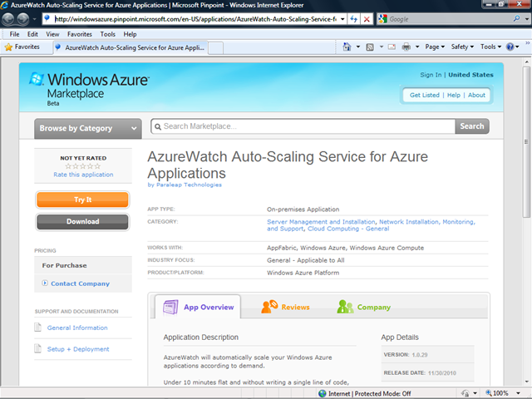
Task: Expand the Feeds dropdown arrow
Action: pos(382,47)
